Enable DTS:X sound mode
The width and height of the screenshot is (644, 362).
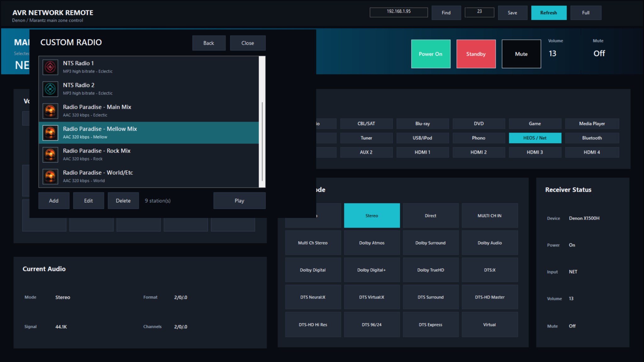490,270
